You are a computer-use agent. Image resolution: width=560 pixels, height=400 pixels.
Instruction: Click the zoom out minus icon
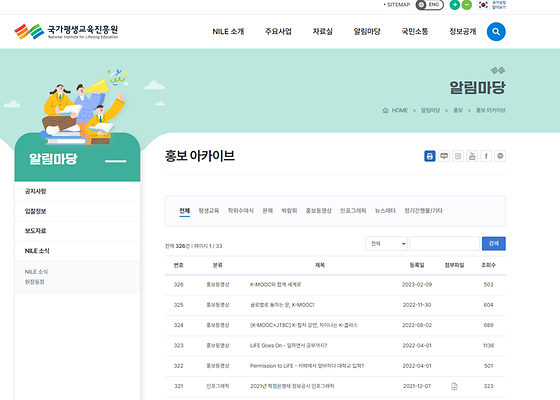(467, 5)
